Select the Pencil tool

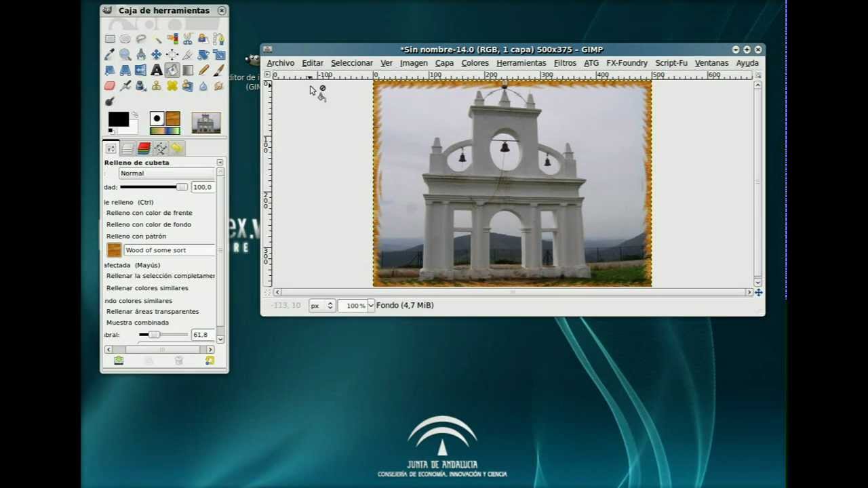click(x=203, y=70)
